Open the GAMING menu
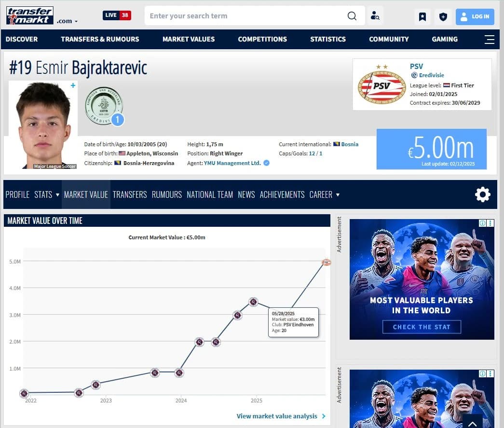This screenshot has width=504, height=428. pyautogui.click(x=445, y=39)
